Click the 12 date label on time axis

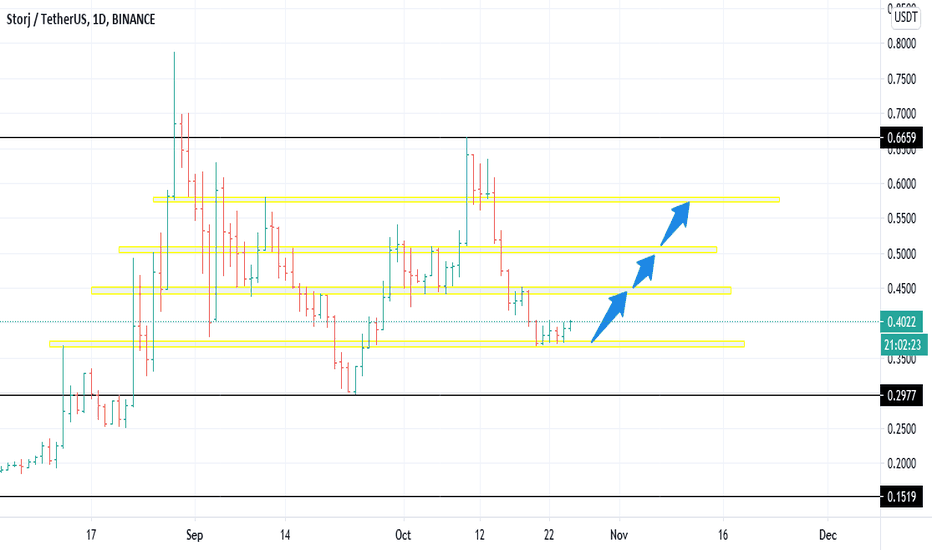480,535
